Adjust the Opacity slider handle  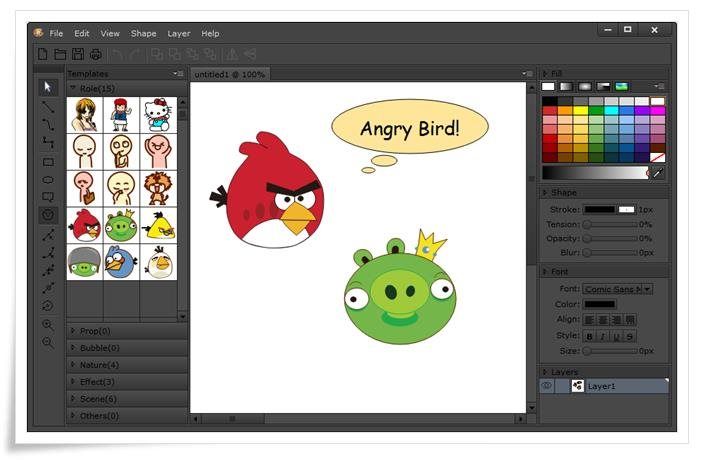[x=587, y=238]
